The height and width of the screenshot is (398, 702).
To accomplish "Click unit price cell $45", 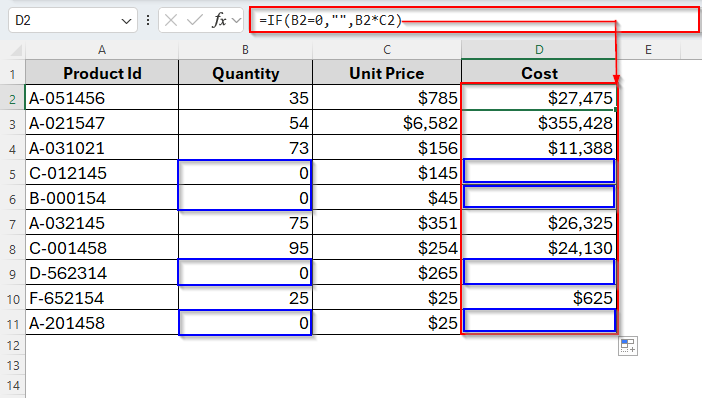I will [x=387, y=198].
